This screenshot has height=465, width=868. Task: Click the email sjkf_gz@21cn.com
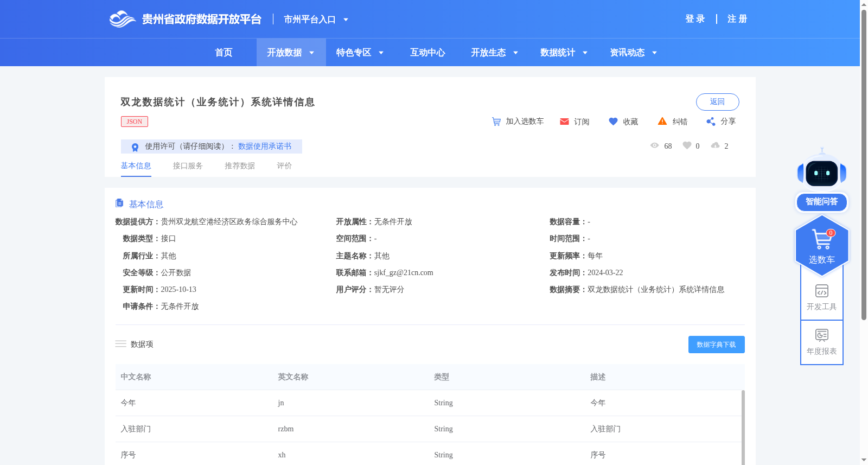(x=404, y=273)
